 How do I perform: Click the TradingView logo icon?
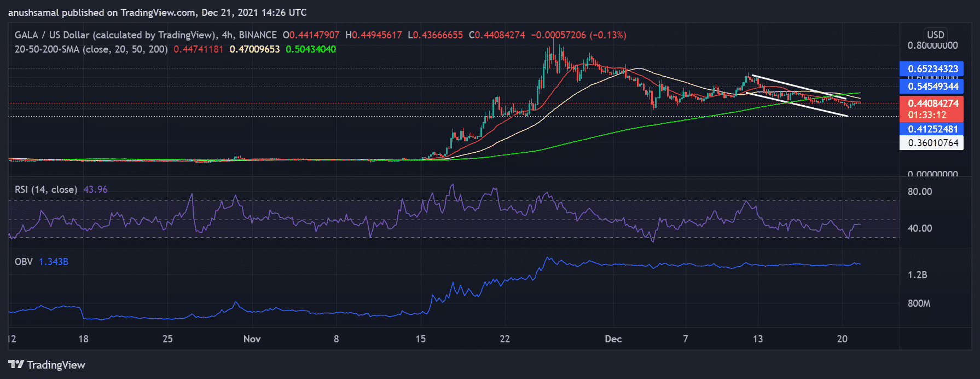click(x=16, y=365)
